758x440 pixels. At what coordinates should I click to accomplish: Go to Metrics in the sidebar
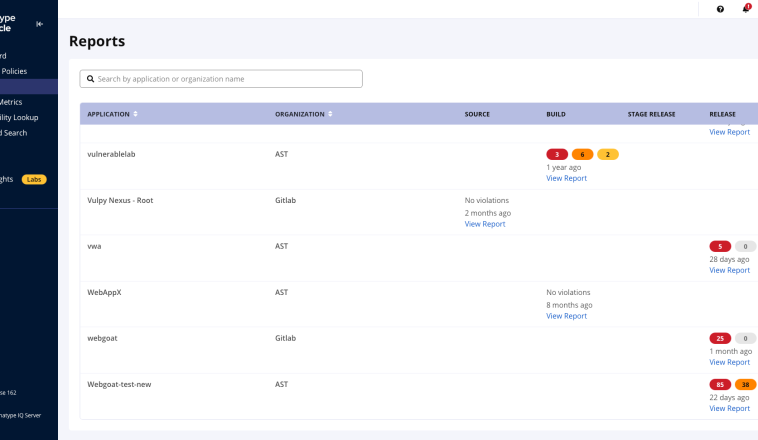click(x=11, y=101)
